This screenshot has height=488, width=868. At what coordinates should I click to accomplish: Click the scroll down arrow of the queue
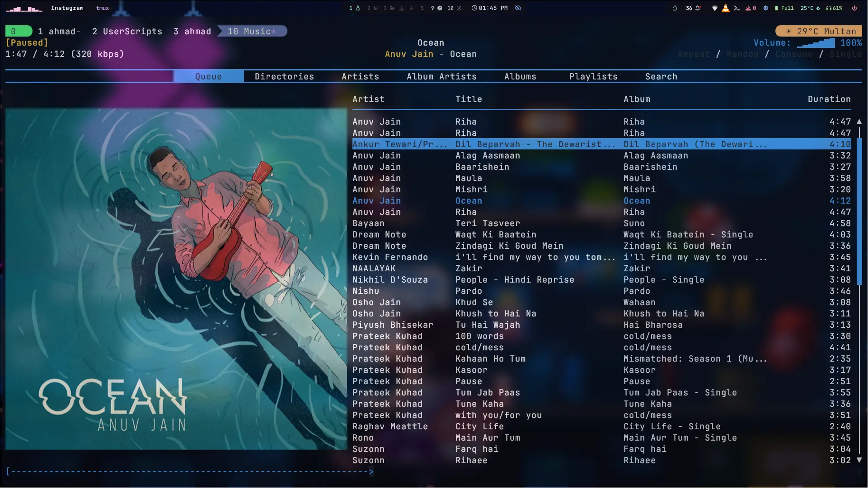point(859,460)
